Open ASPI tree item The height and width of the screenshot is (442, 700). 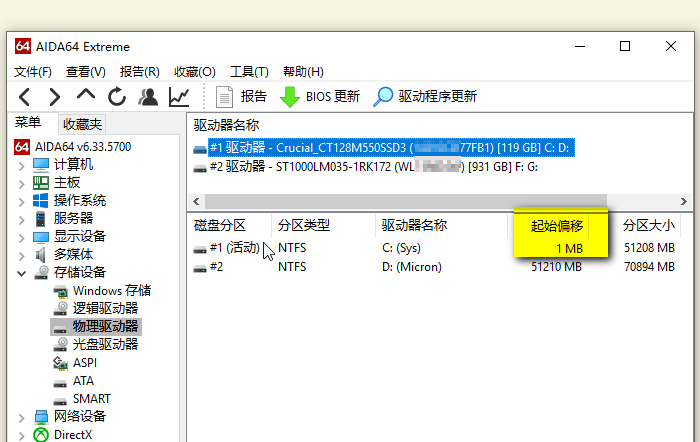85,363
